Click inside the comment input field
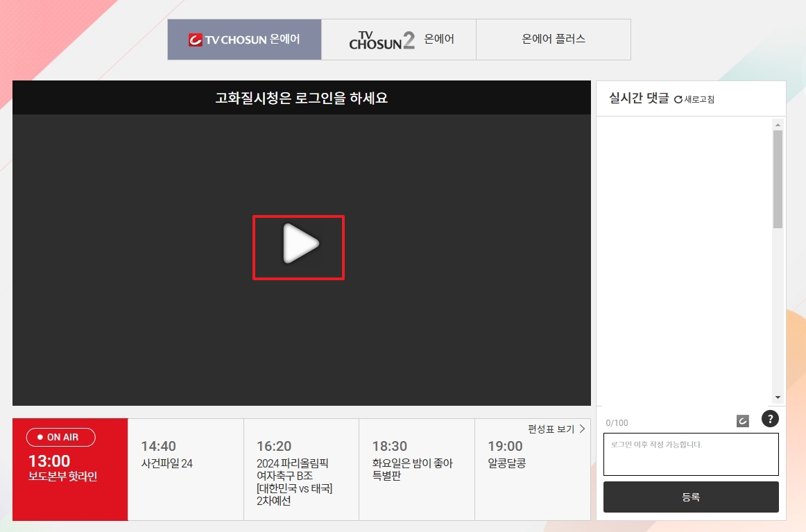Screen dimensions: 806x532 click(x=691, y=454)
